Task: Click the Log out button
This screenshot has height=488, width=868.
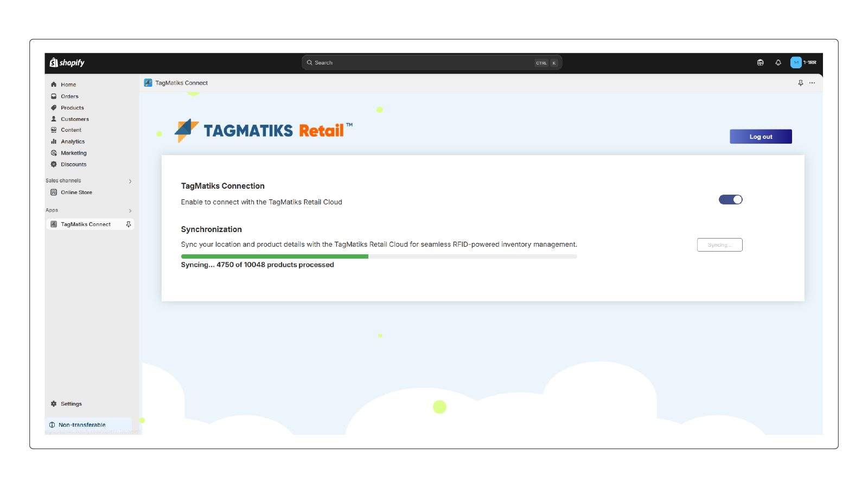Action: [761, 137]
